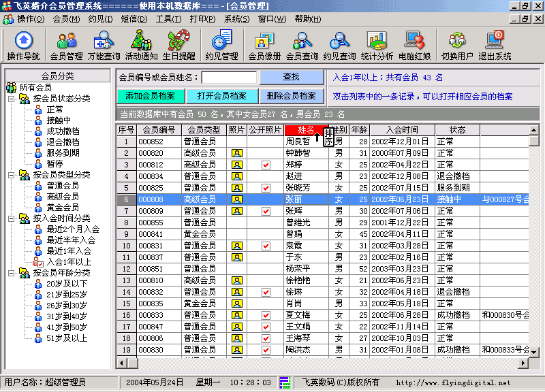Toggle 公开照片 checkbox for 郑婷

266,165
